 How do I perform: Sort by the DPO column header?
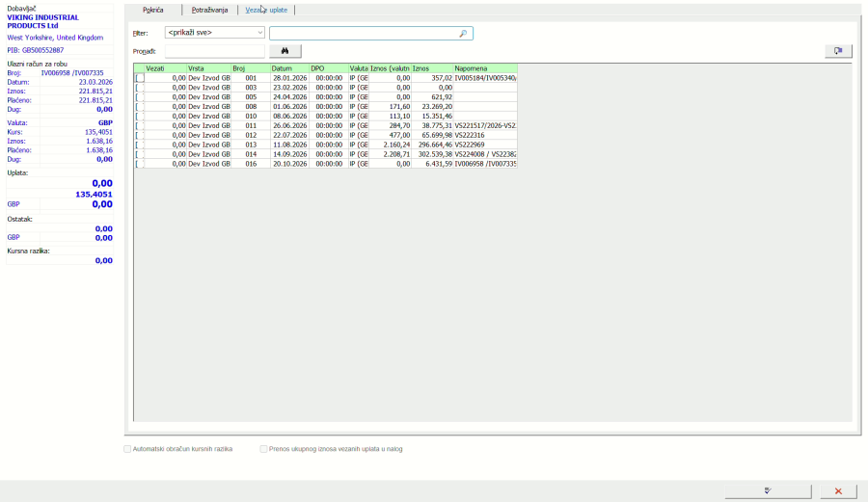pos(329,68)
